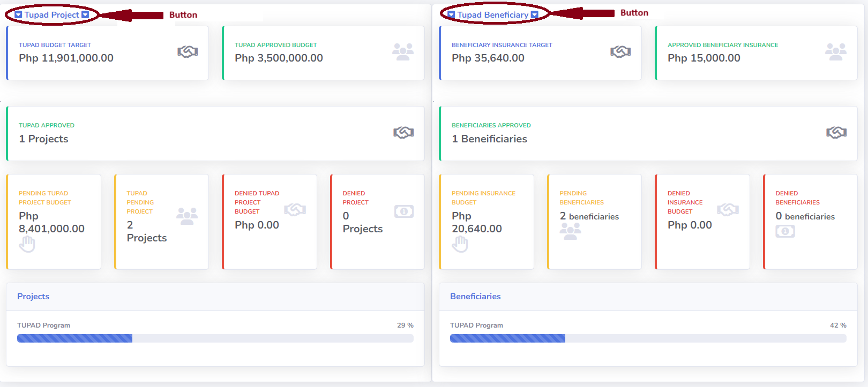868x387 pixels.
Task: Click the Tupad Project button
Action: (51, 15)
